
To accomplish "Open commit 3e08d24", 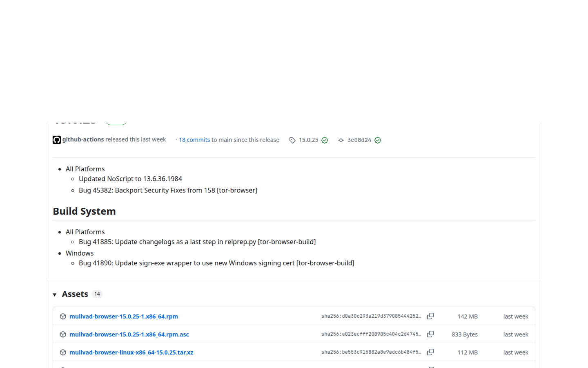I will pyautogui.click(x=359, y=140).
